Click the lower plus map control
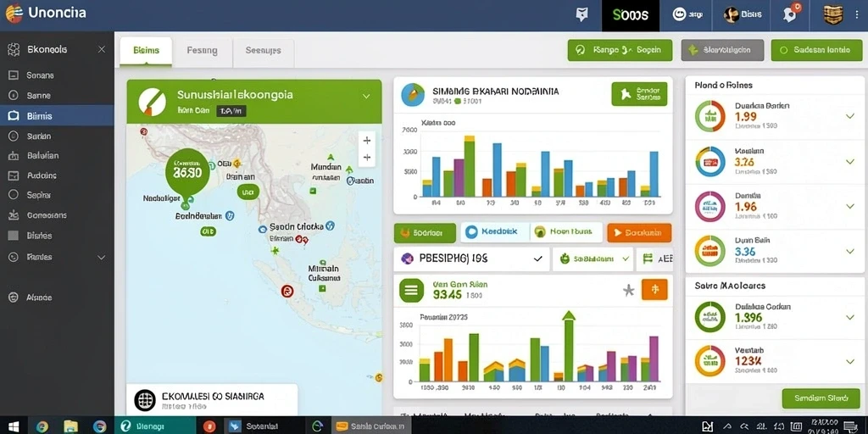 pyautogui.click(x=366, y=158)
